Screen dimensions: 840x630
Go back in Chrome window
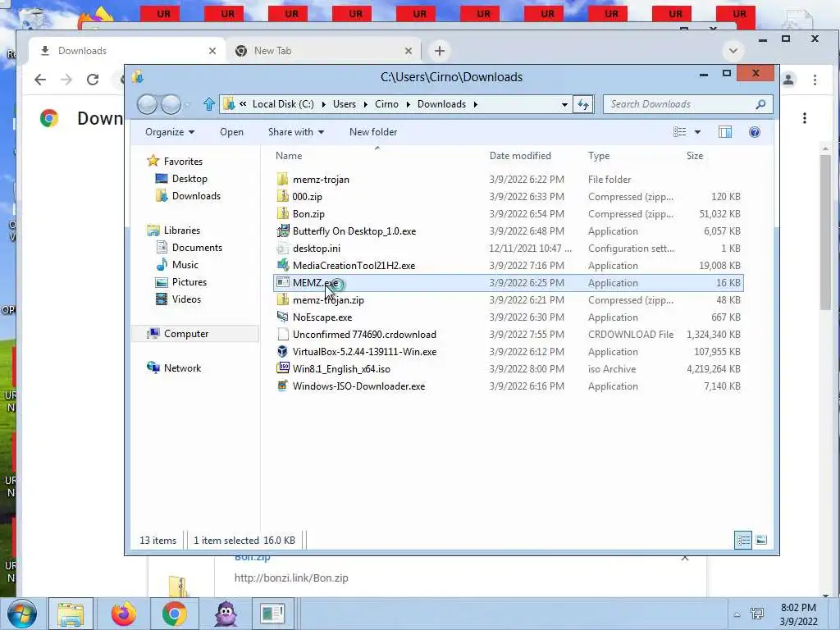click(40, 80)
